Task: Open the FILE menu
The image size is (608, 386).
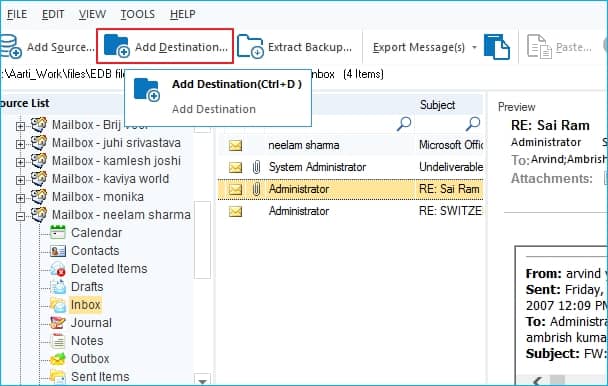Action: click(x=17, y=14)
